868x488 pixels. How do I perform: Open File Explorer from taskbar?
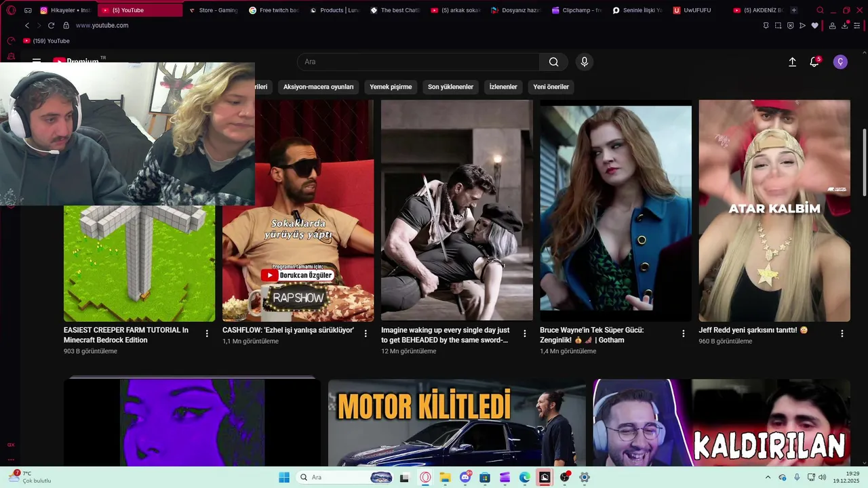click(445, 477)
